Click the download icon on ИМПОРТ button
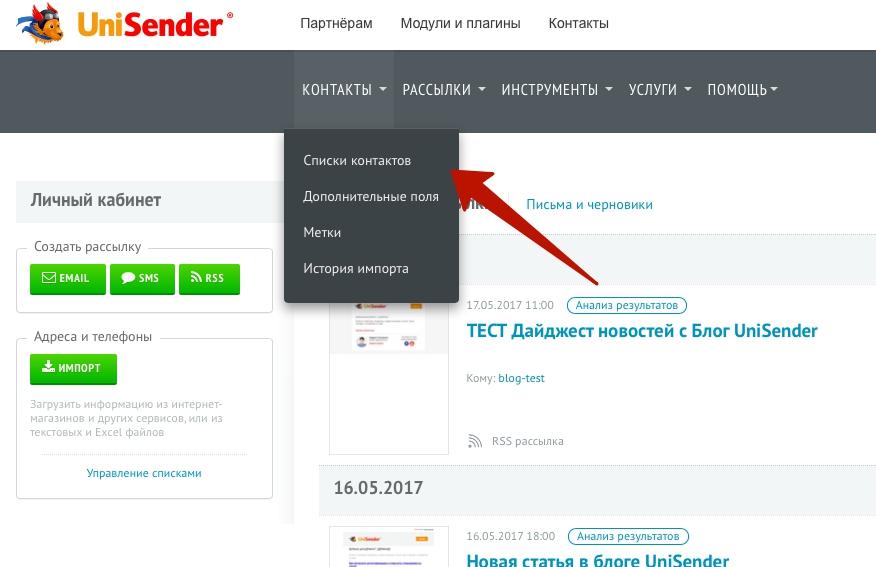 tap(49, 367)
